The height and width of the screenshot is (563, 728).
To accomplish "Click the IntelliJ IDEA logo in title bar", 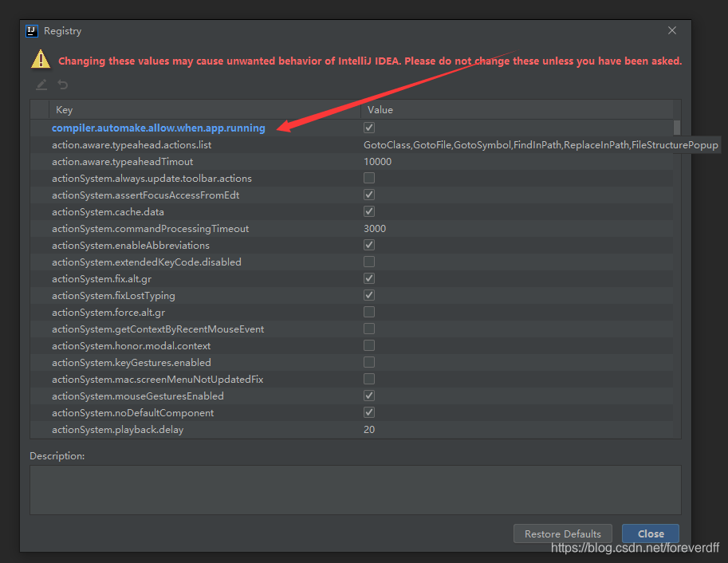I will [x=32, y=30].
